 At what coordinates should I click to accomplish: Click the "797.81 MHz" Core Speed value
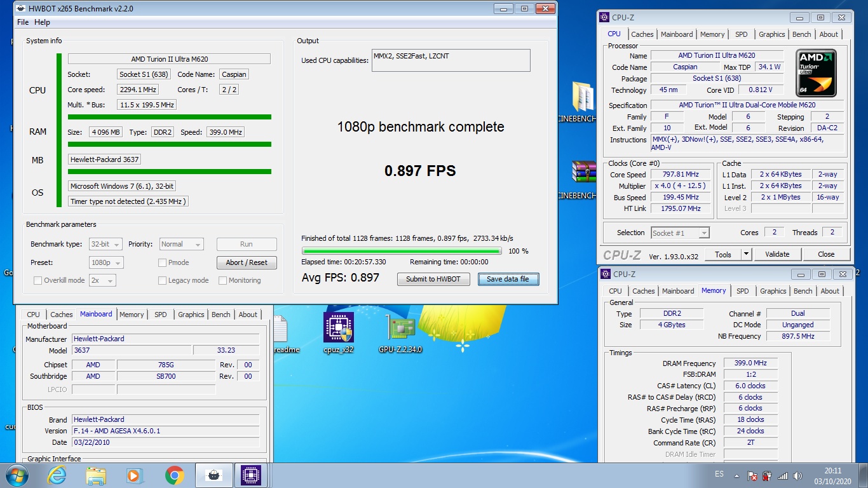click(x=681, y=174)
